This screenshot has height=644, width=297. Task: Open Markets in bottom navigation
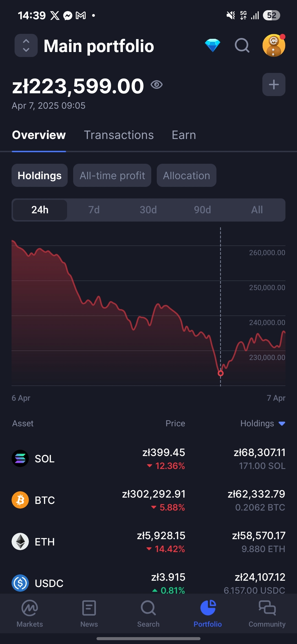click(x=30, y=612)
